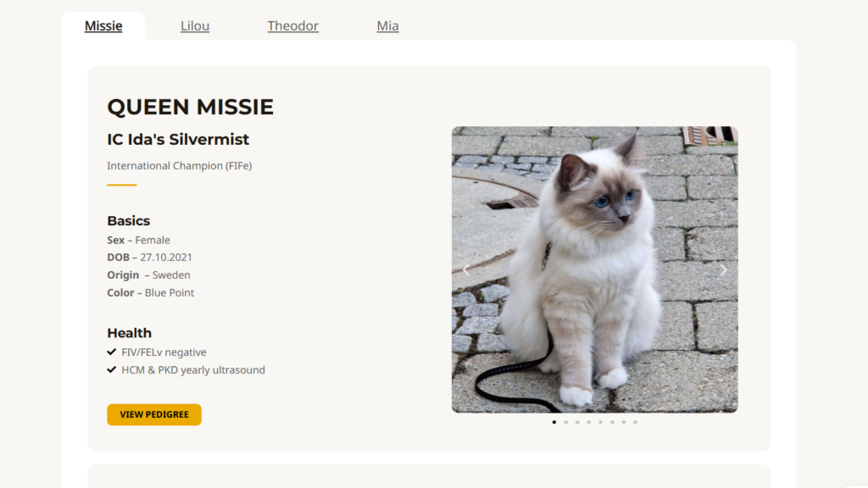
Task: Click the currently active first carousel dot
Action: [554, 421]
